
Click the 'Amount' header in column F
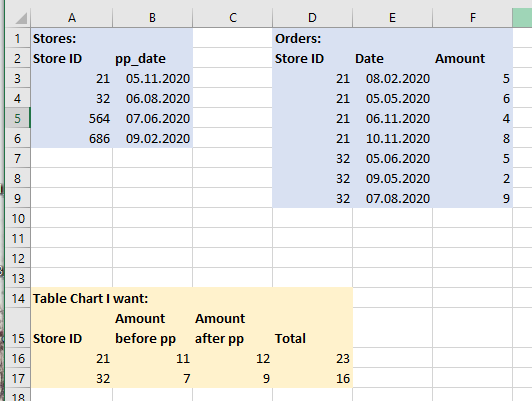point(473,58)
